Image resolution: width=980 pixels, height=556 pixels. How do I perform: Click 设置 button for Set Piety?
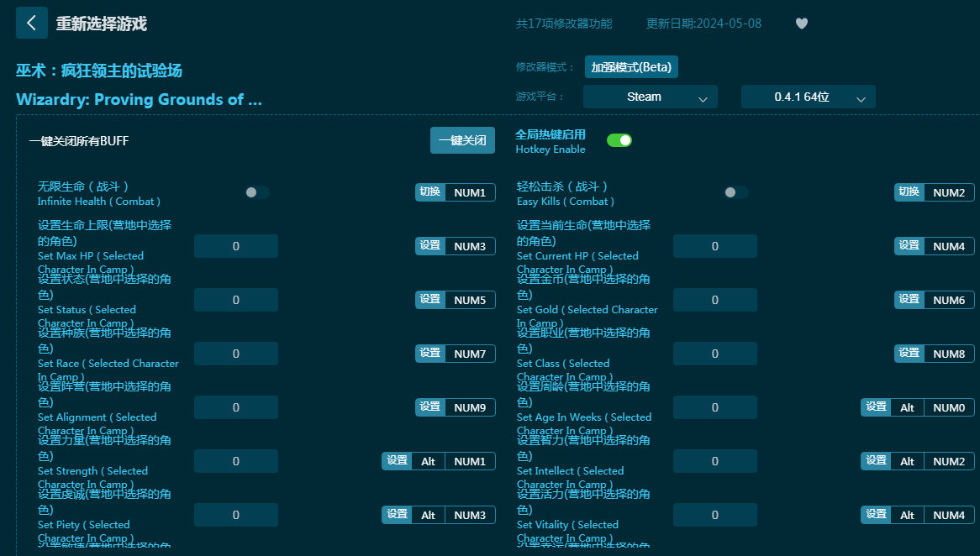click(x=397, y=515)
